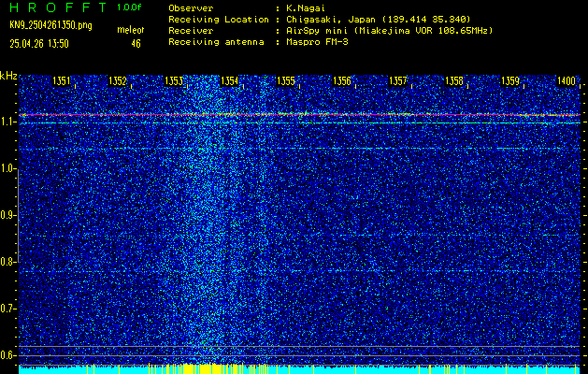Click the 1351 time marker
This screenshot has height=374, width=588.
62,81
